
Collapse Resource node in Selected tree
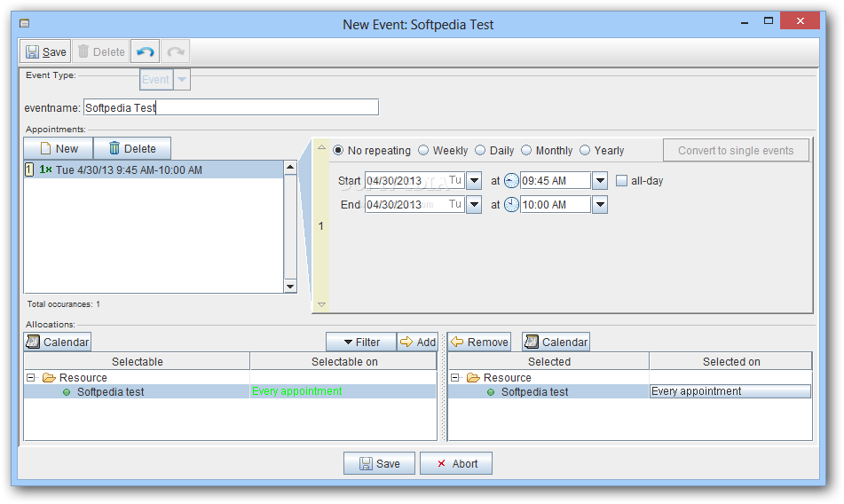tap(454, 378)
